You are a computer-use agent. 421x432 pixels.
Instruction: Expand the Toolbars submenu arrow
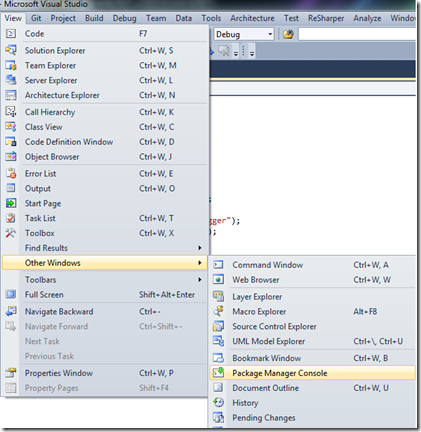200,280
